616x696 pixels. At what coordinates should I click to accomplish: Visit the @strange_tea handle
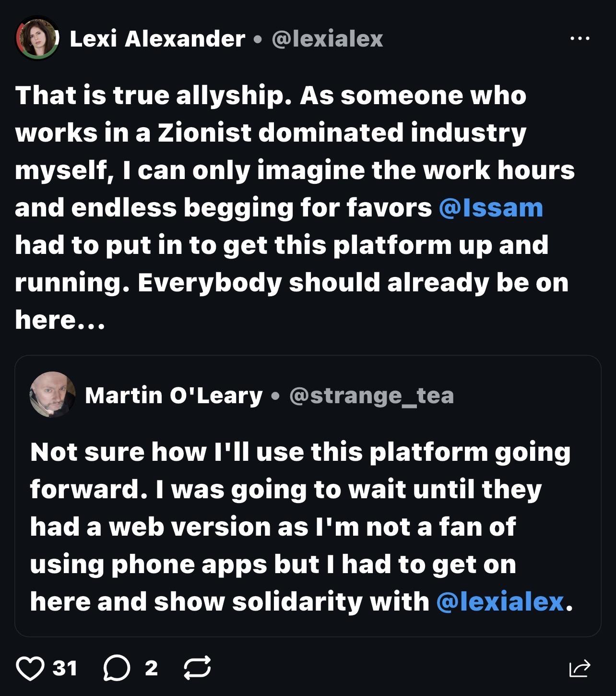pos(371,396)
